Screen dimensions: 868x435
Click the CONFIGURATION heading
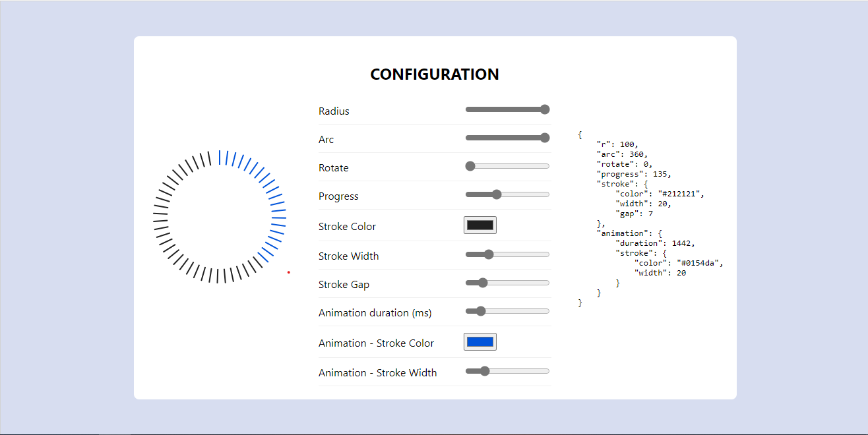pos(435,74)
